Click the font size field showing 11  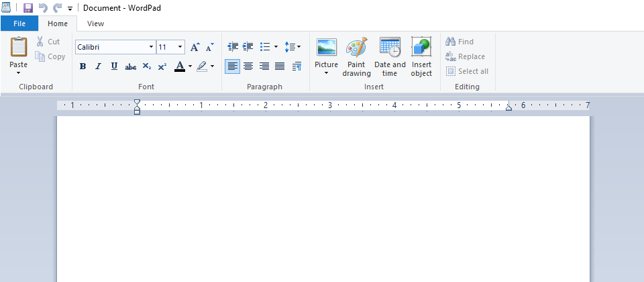[x=166, y=47]
